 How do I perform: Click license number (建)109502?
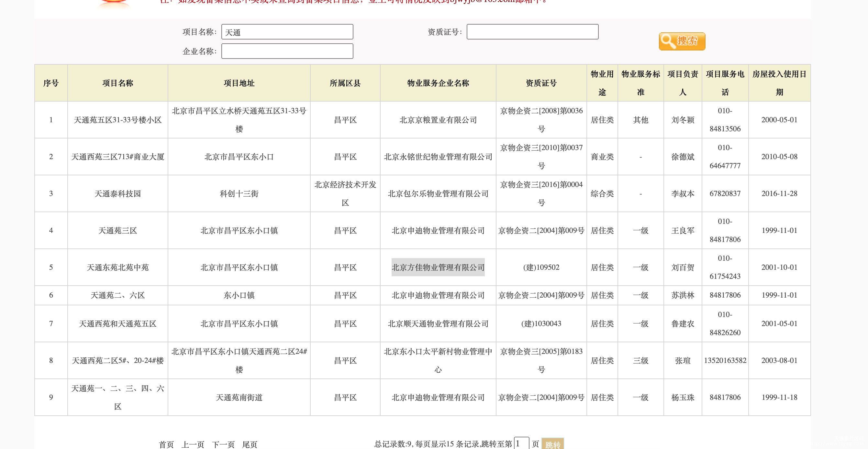point(541,268)
